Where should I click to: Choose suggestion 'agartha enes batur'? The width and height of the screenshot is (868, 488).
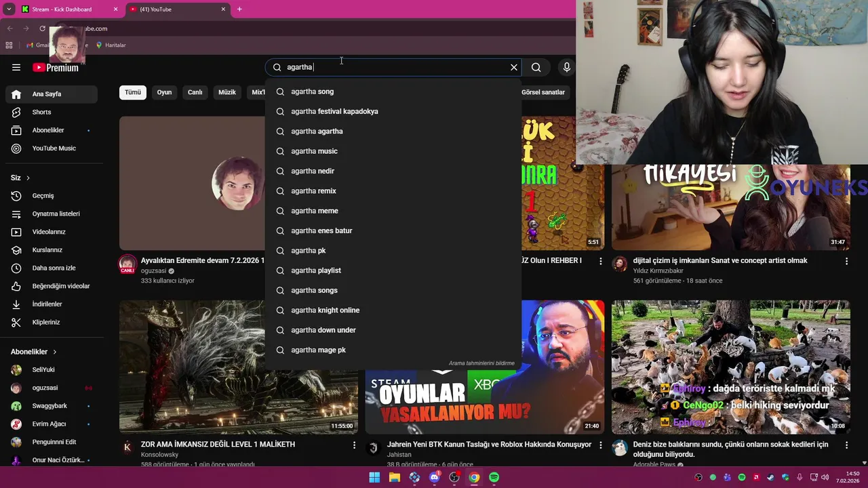coord(393,230)
